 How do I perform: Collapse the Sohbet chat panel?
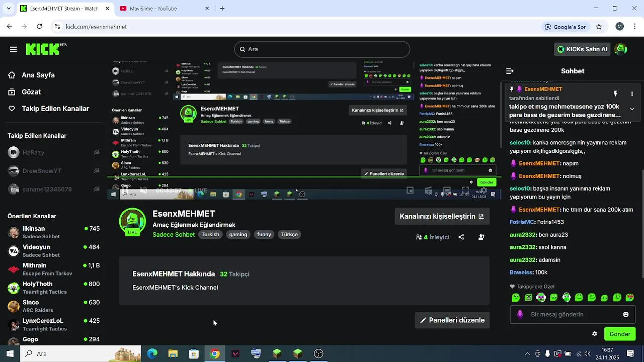[510, 71]
